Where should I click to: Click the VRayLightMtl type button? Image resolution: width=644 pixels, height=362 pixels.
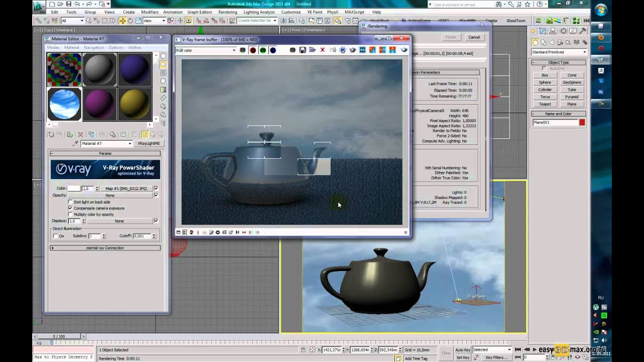[148, 143]
